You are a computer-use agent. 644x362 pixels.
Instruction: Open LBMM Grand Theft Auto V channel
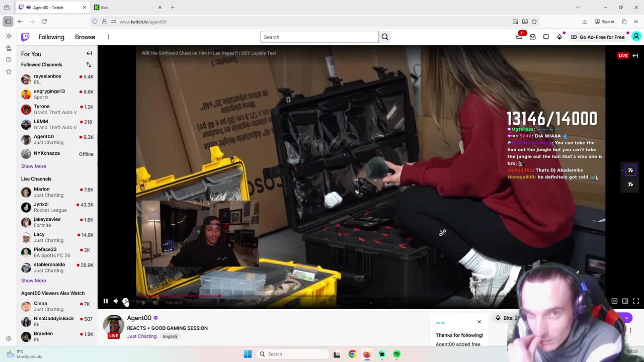(x=57, y=124)
